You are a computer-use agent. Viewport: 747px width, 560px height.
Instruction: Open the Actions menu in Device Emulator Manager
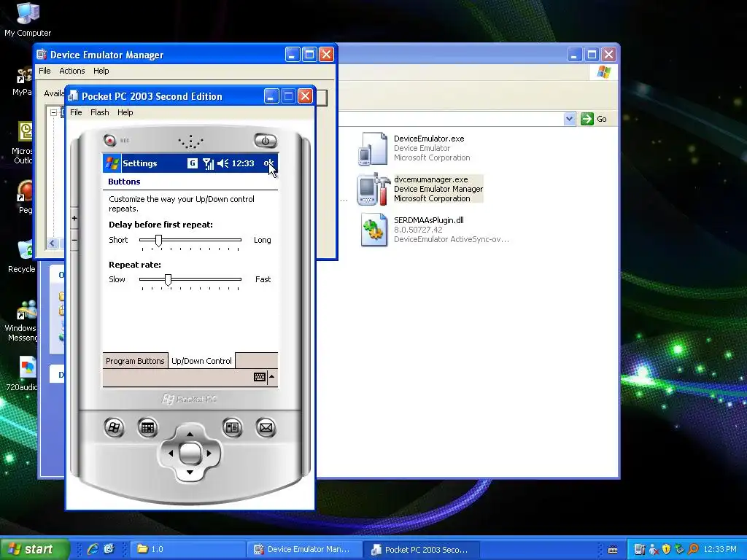[72, 71]
